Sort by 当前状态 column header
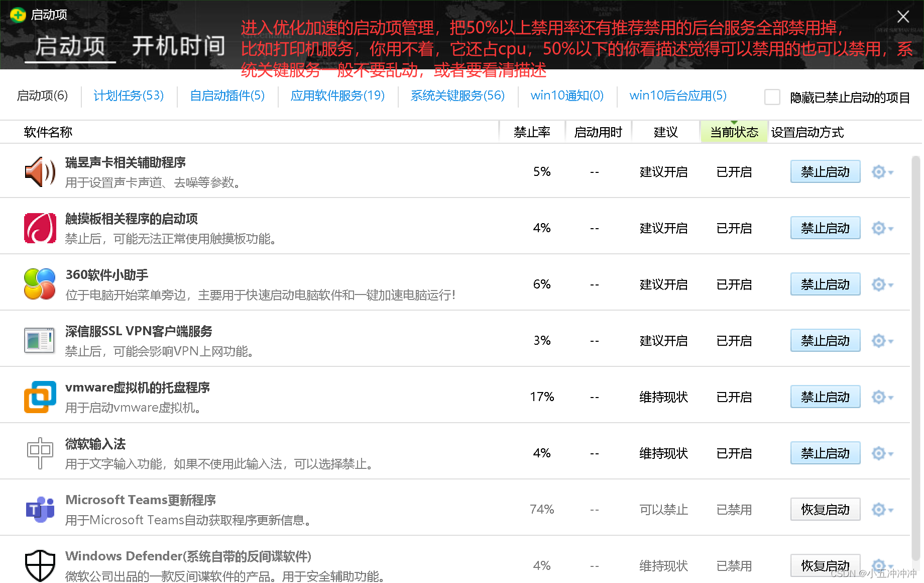Viewport: 924px width, 583px height. [x=734, y=132]
